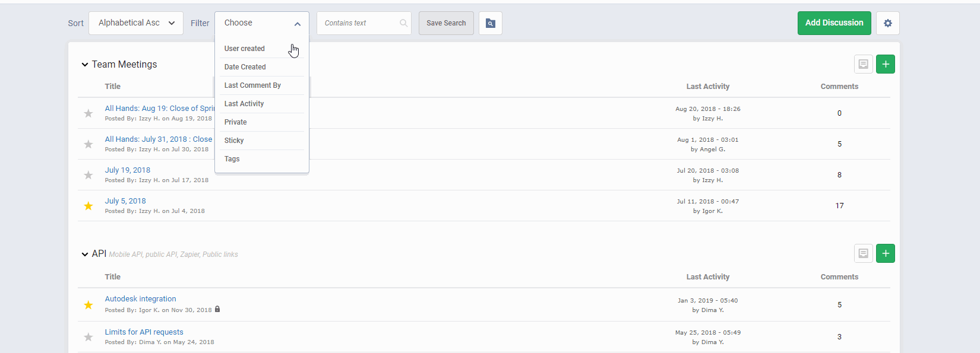Click the Add Discussion button

pyautogui.click(x=834, y=23)
